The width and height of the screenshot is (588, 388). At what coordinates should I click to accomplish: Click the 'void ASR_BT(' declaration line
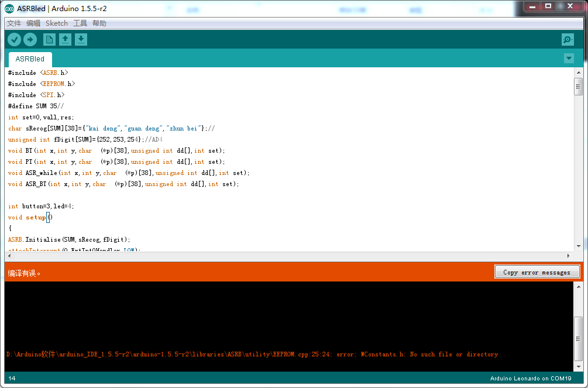[x=123, y=184]
